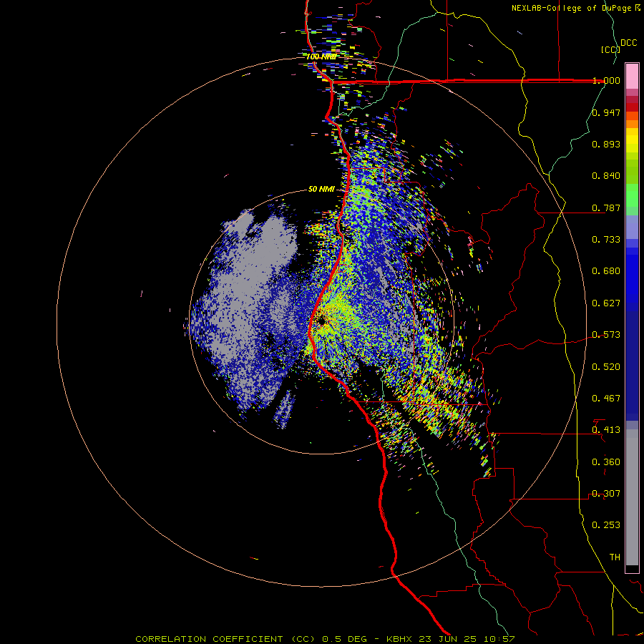Pick the pink top segment of color bar
The width and height of the screenshot is (644, 644).
point(632,76)
